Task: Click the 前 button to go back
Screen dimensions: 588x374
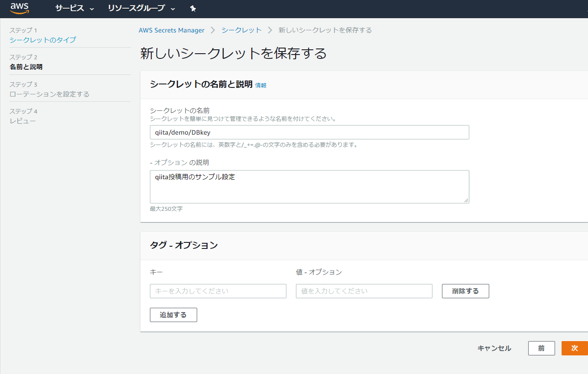Action: click(x=541, y=348)
